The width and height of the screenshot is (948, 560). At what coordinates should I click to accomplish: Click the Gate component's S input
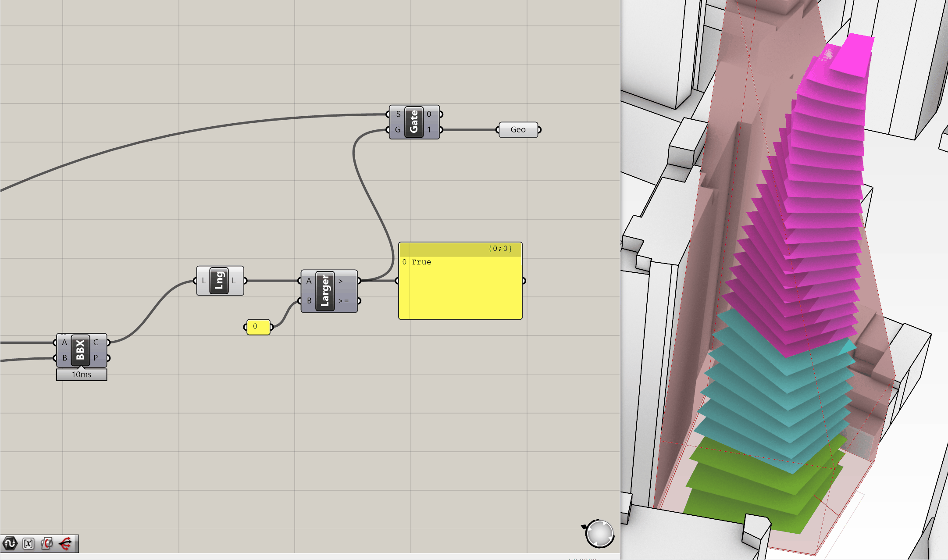[398, 114]
